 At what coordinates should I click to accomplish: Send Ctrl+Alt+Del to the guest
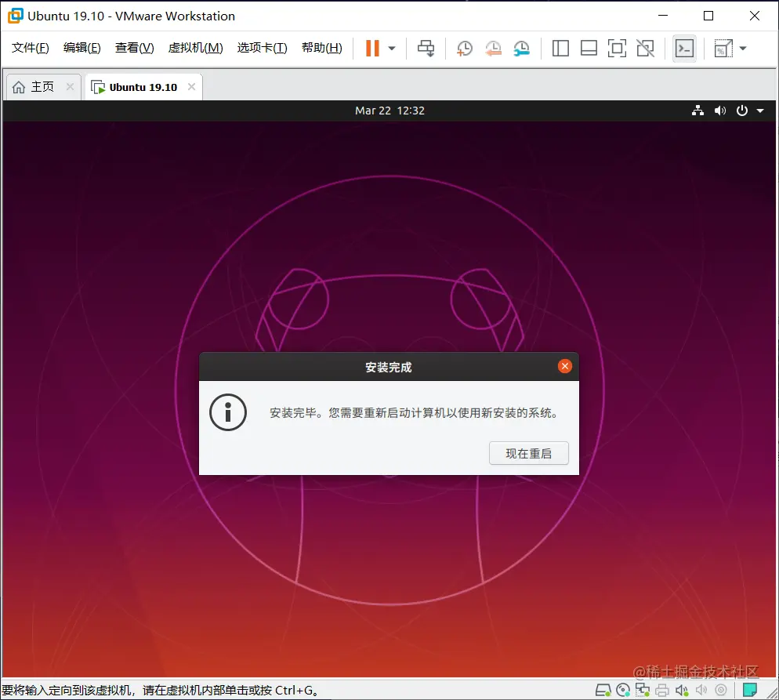(426, 48)
